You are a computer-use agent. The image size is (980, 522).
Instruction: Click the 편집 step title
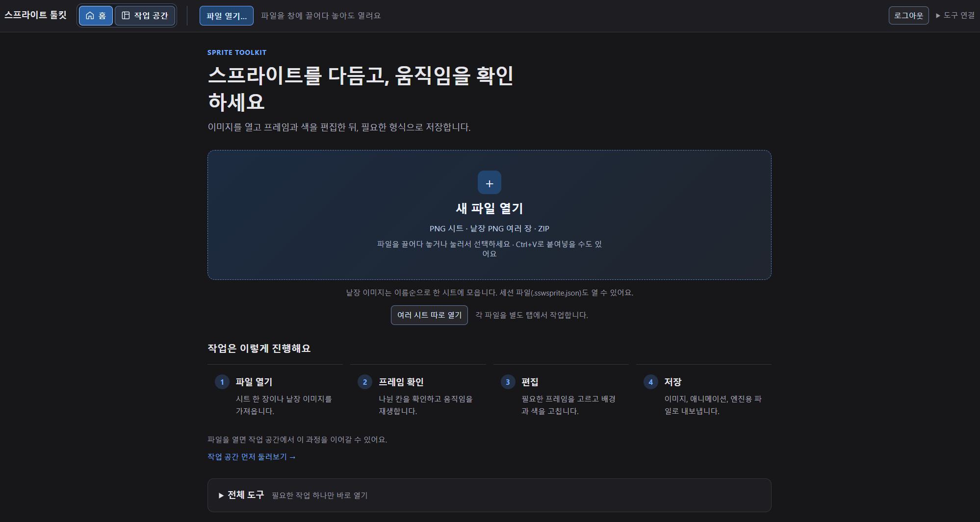[x=530, y=382]
